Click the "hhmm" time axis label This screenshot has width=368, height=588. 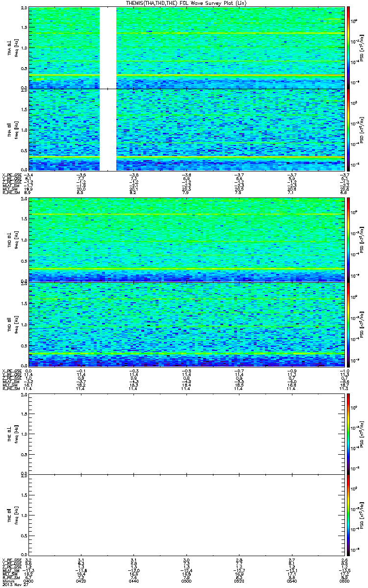pos(8,581)
